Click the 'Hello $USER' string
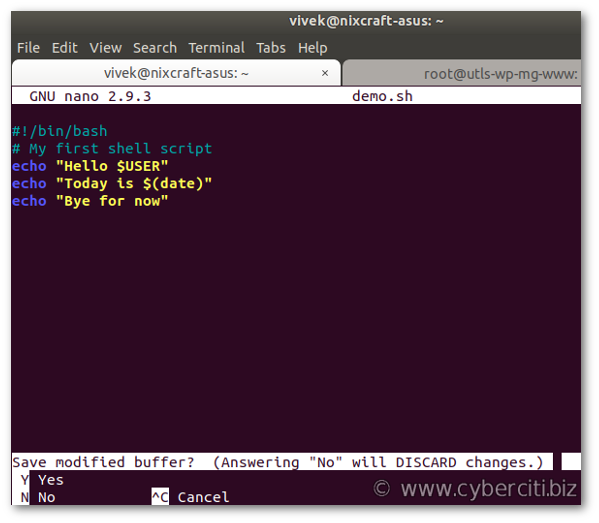 [x=112, y=166]
